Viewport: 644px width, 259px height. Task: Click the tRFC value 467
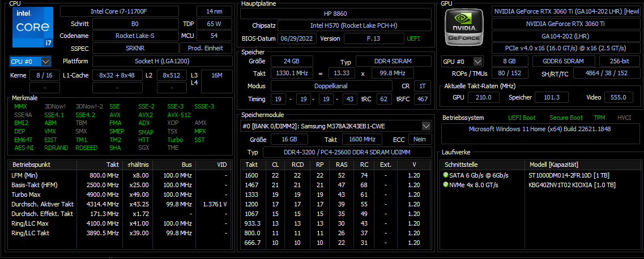point(423,99)
